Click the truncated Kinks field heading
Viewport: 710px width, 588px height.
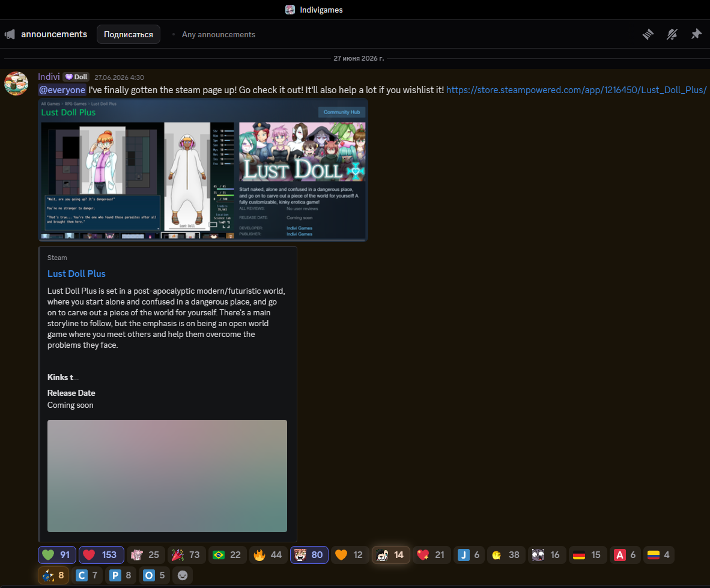click(63, 378)
